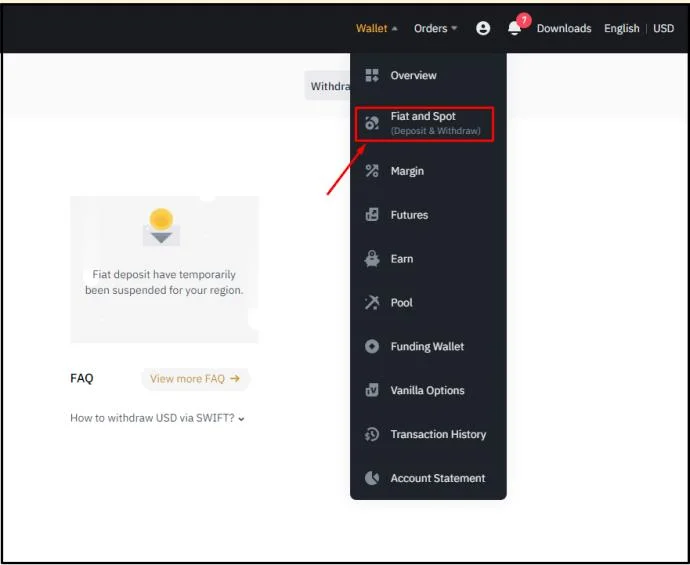Expand 'How to withdraw USD via SWIFT?' question
This screenshot has width=690, height=565.
click(157, 418)
